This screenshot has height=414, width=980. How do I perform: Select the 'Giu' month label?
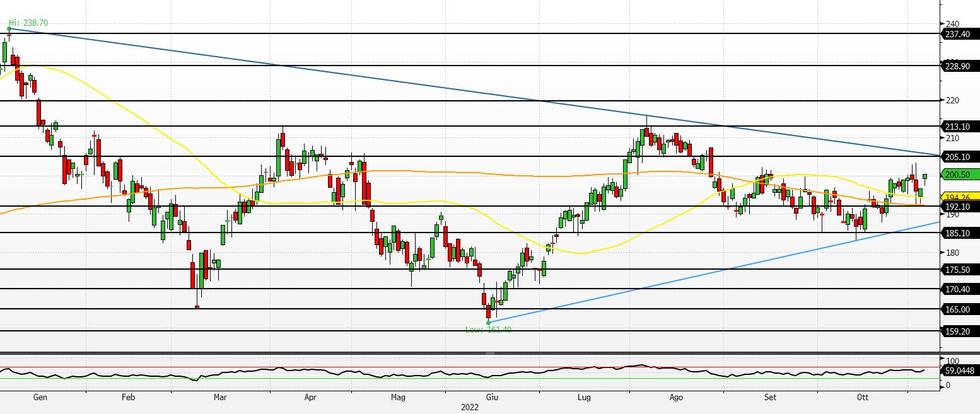[x=492, y=398]
